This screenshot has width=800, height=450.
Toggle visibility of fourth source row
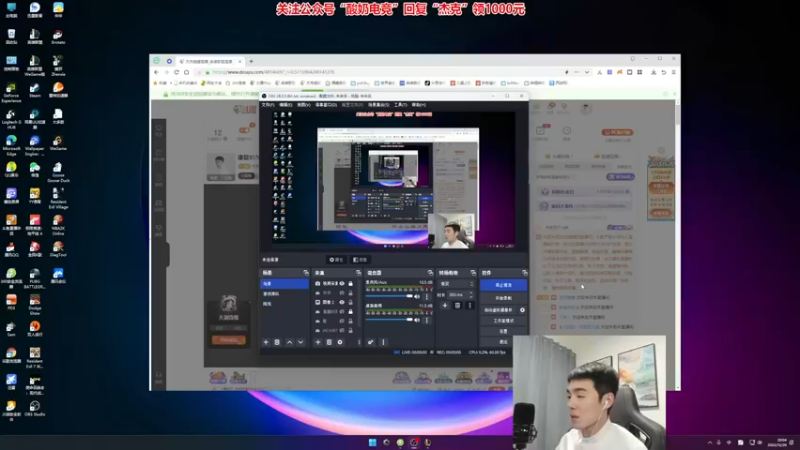coord(342,311)
